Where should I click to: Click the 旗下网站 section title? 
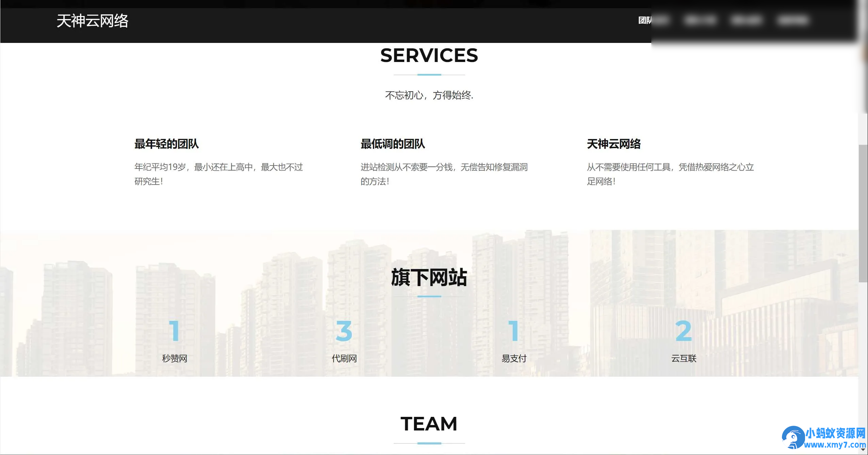tap(429, 277)
